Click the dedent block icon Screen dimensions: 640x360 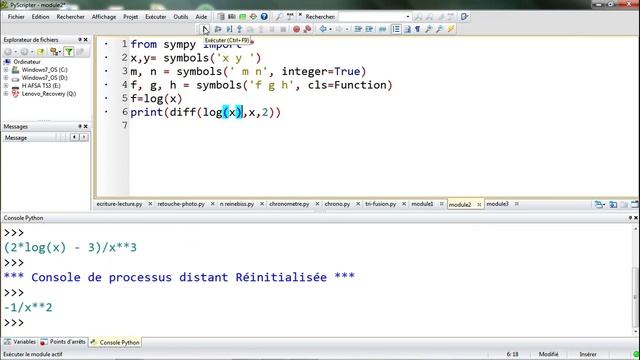pos(369,29)
